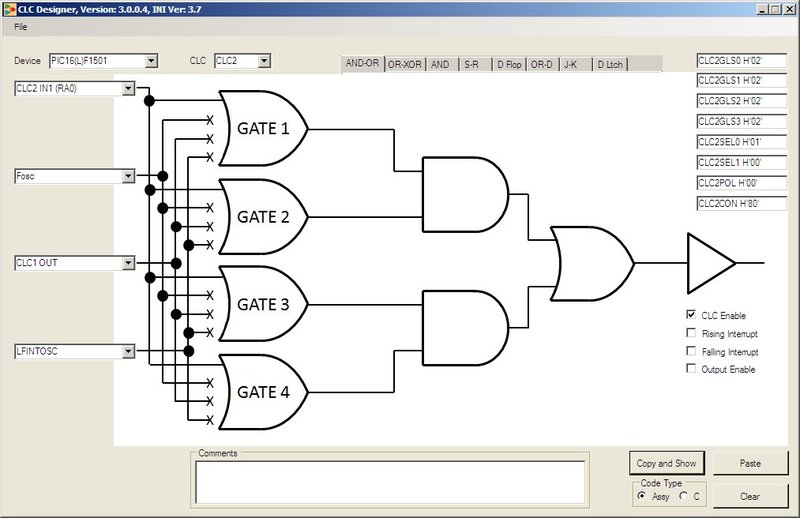Check the Output Enable checkbox

691,368
